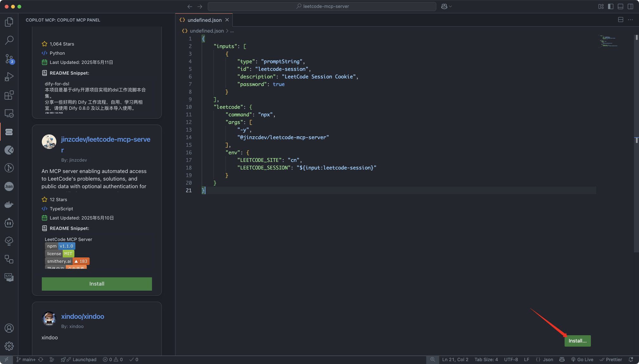The image size is (639, 364).
Task: Open Source Control view with badge
Action: (x=9, y=59)
